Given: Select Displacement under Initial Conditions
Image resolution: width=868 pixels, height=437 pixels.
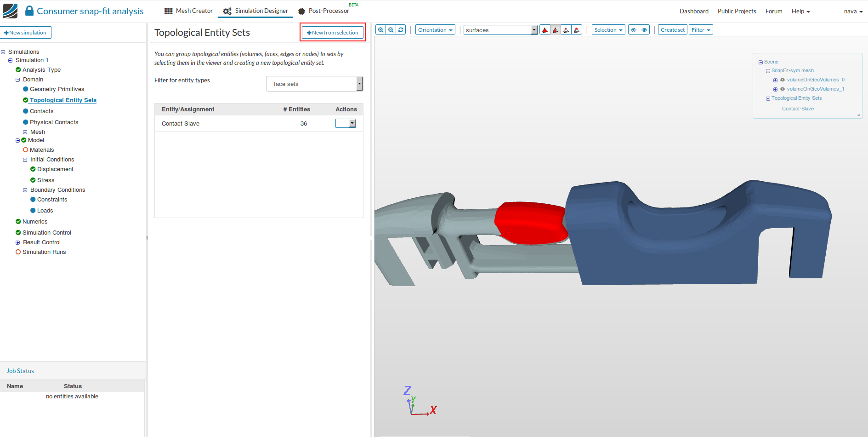Looking at the screenshot, I should (x=55, y=169).
